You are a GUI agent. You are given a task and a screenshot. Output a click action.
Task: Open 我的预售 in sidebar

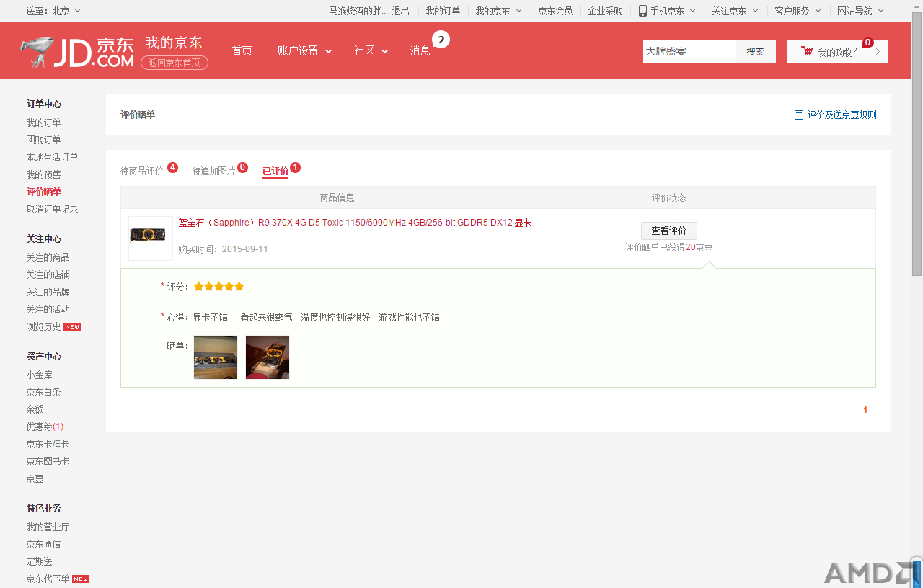point(44,174)
